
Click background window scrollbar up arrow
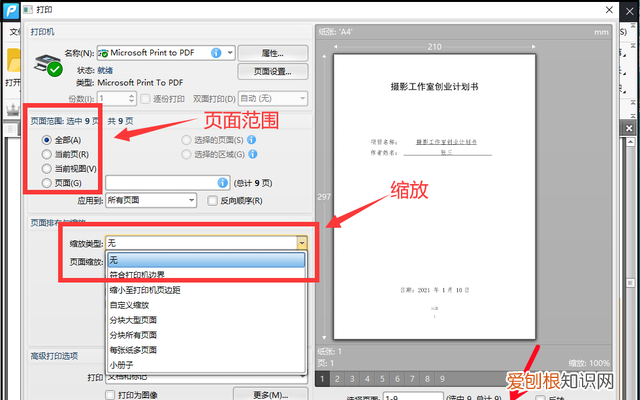click(x=630, y=142)
